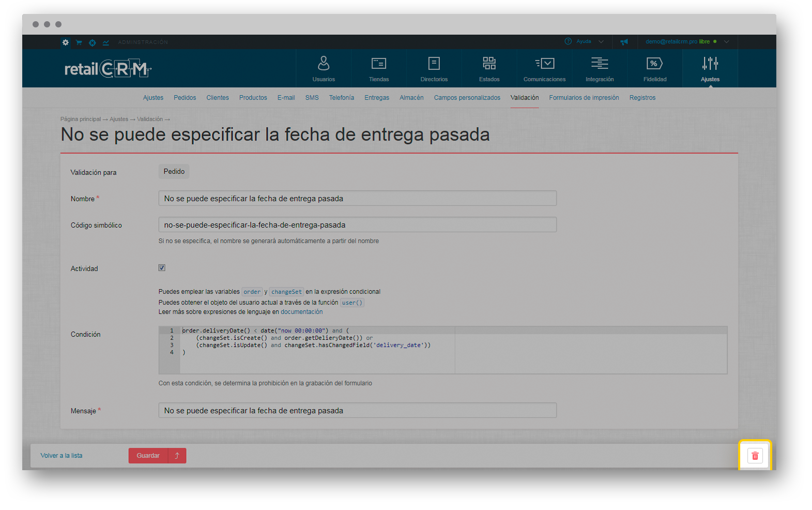The height and width of the screenshot is (510, 812).
Task: Switch to the Telefonía tab
Action: [x=342, y=98]
